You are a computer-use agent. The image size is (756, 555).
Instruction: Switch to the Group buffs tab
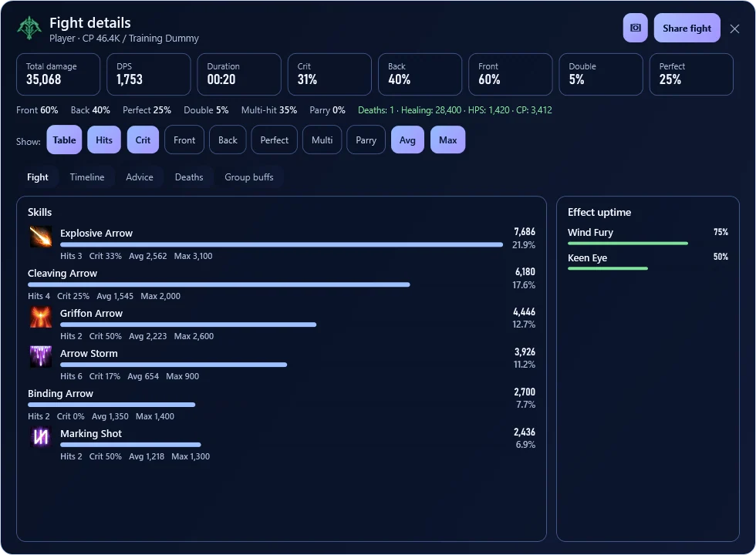pyautogui.click(x=248, y=177)
